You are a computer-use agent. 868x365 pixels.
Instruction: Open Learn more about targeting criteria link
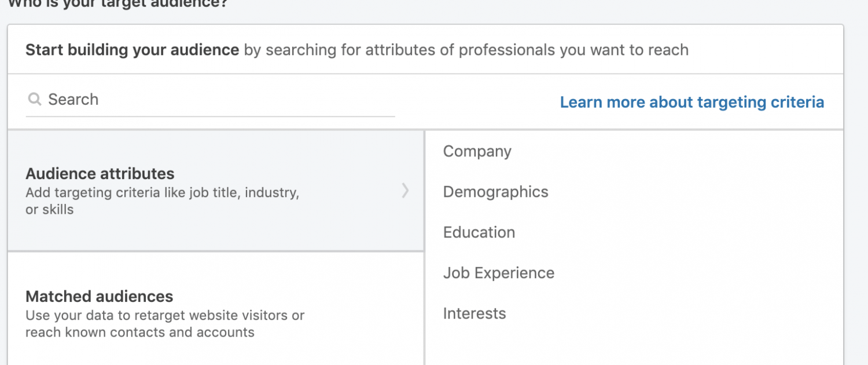(692, 103)
